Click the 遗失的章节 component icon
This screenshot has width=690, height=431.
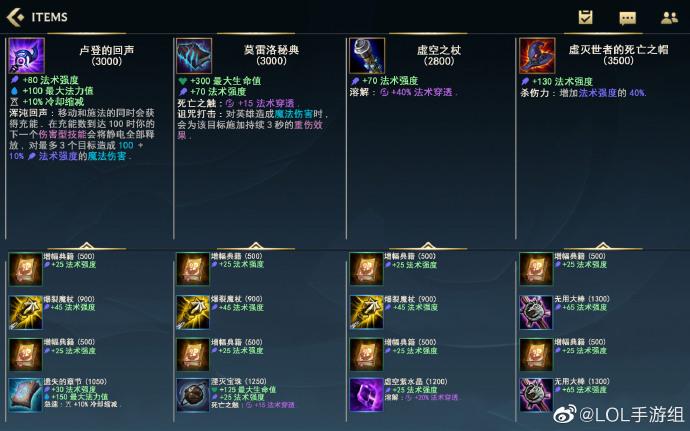coord(26,395)
